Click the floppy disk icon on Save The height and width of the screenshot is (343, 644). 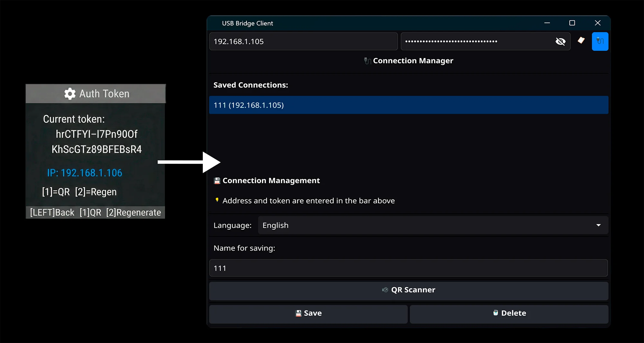tap(298, 313)
